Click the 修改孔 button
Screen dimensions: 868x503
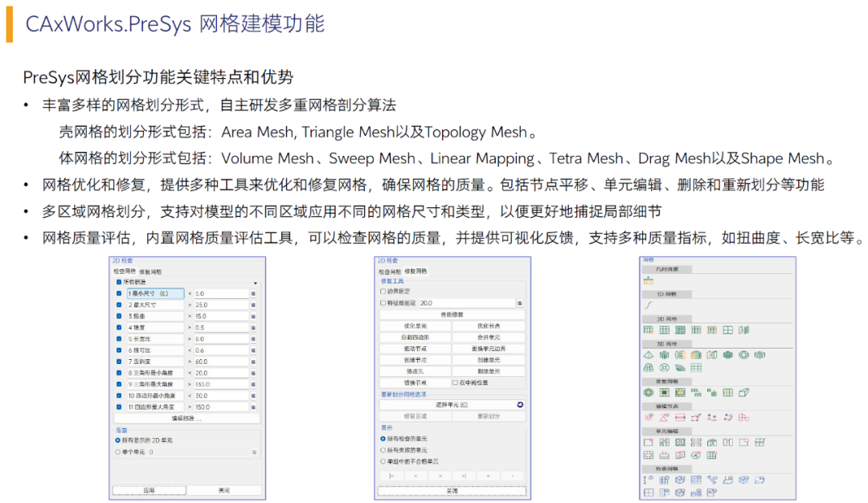pyautogui.click(x=416, y=371)
